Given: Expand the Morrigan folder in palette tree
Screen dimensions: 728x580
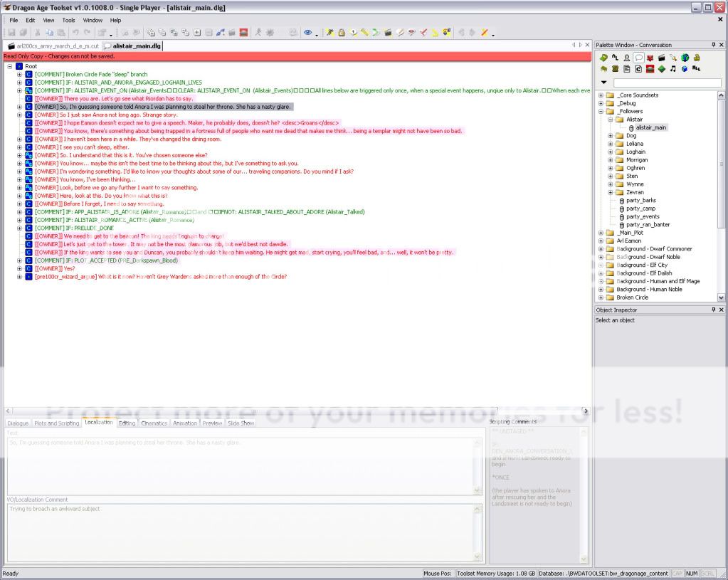Looking at the screenshot, I should pyautogui.click(x=611, y=160).
